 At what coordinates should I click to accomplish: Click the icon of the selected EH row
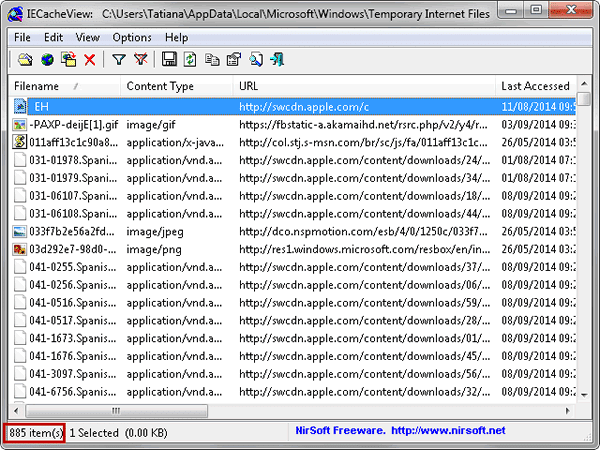coord(20,107)
